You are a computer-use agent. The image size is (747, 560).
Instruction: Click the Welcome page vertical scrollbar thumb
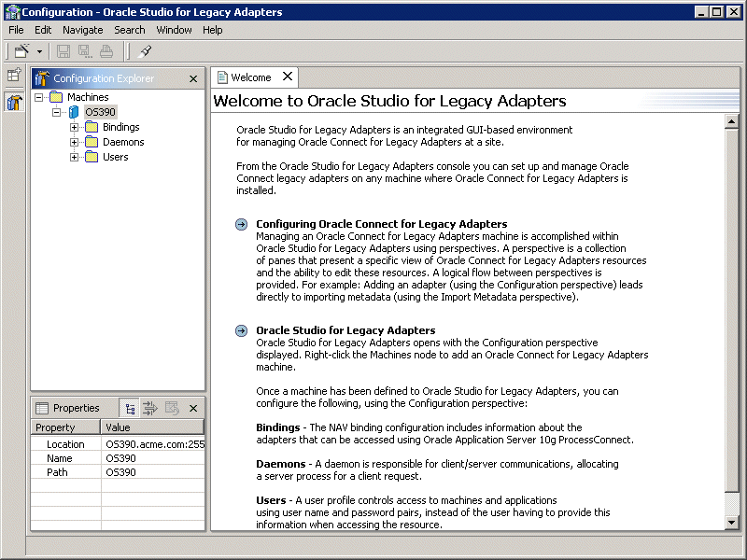coord(732,311)
